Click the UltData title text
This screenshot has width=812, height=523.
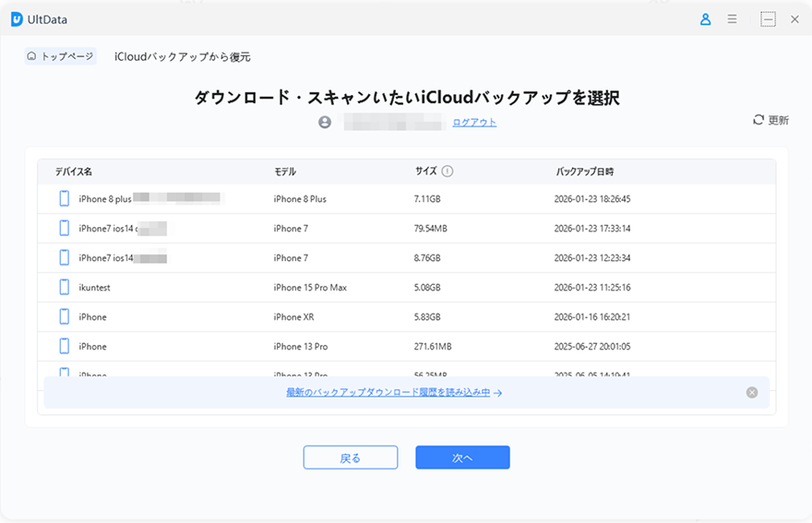[x=47, y=19]
